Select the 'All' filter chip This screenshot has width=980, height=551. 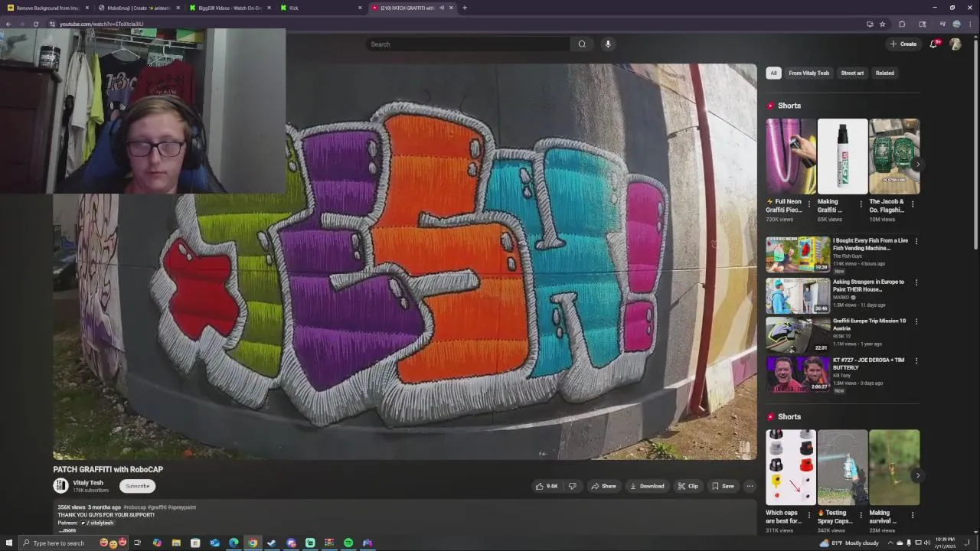[x=773, y=73]
